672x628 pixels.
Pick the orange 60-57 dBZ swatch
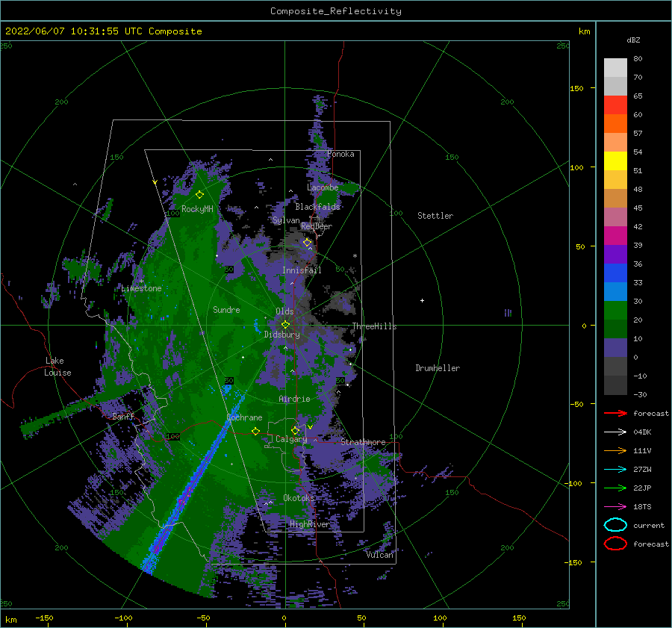pyautogui.click(x=615, y=124)
